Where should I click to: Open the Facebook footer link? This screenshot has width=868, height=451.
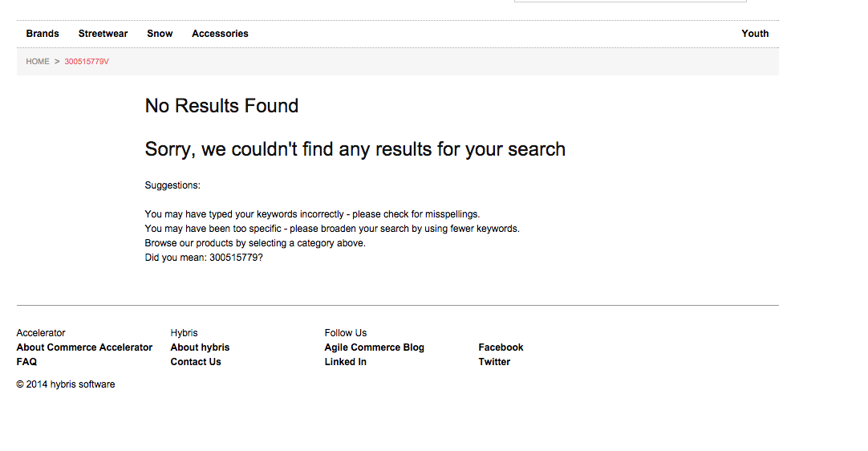501,347
